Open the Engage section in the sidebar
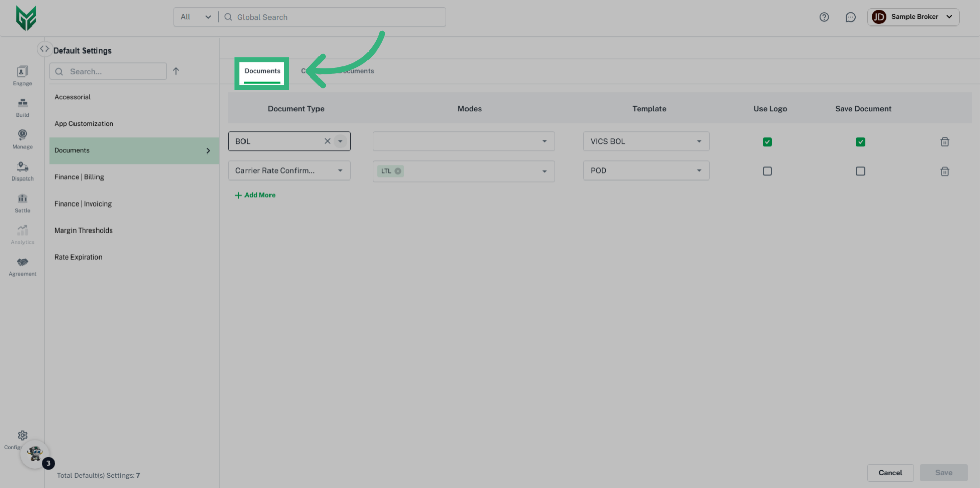980x488 pixels. [22, 75]
